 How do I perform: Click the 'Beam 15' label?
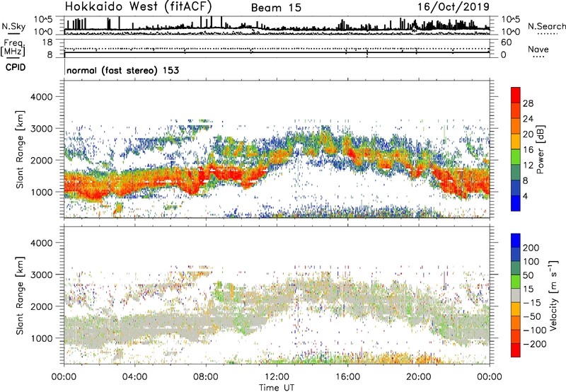tap(276, 8)
